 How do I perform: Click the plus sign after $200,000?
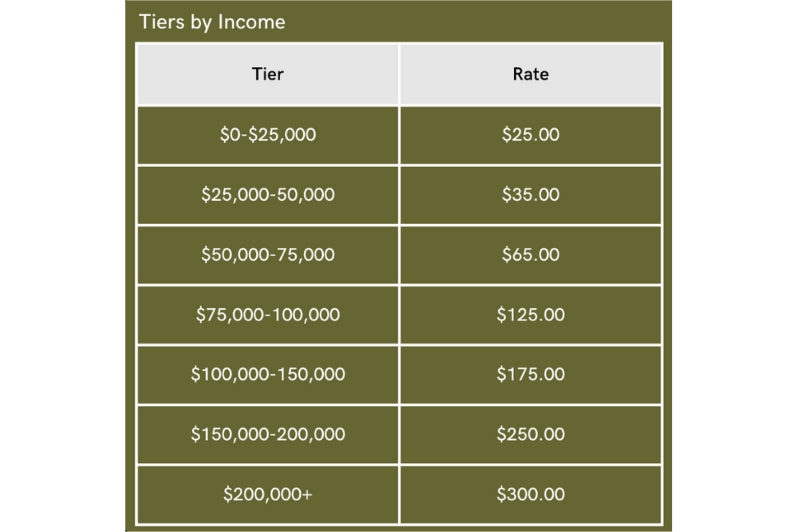pyautogui.click(x=307, y=494)
